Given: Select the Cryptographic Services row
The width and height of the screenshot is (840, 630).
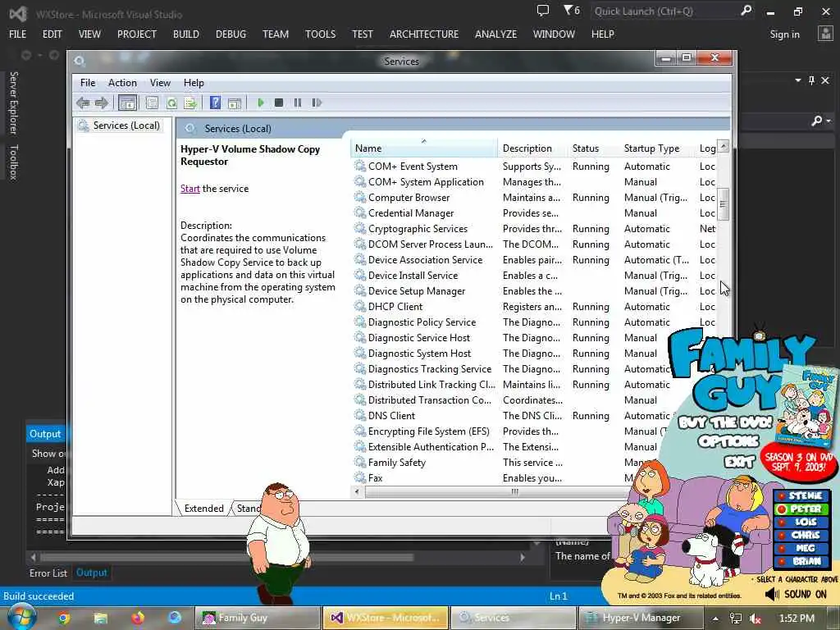Looking at the screenshot, I should tap(534, 229).
